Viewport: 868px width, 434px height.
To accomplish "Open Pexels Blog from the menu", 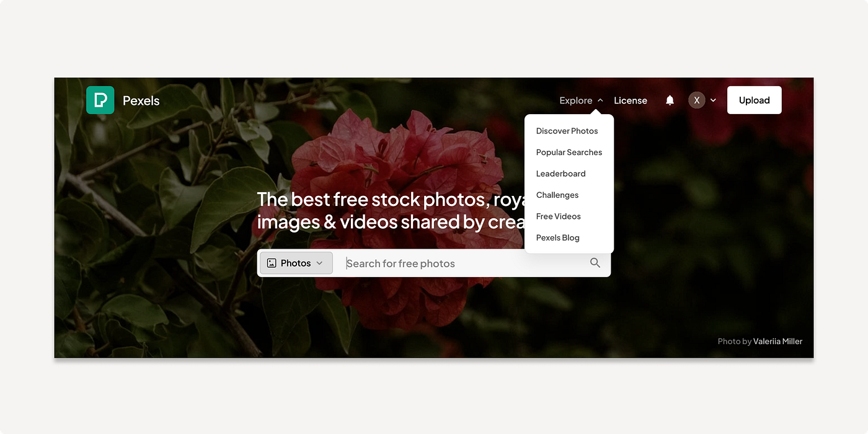I will pos(558,237).
